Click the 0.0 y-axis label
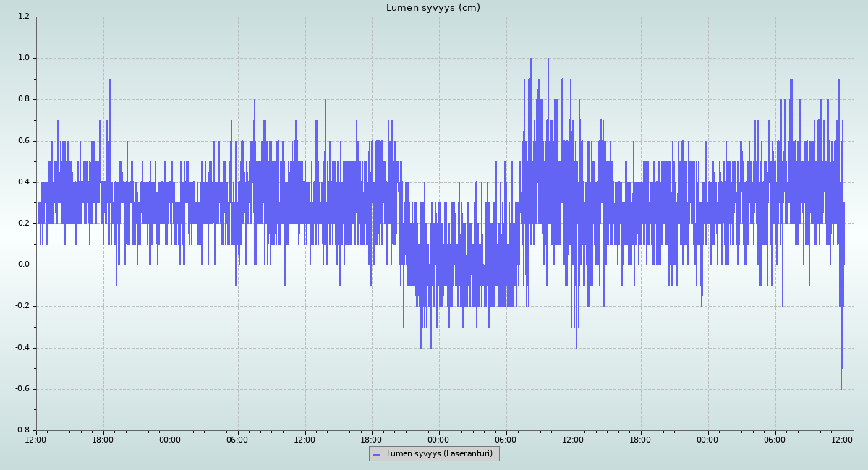 coord(24,265)
